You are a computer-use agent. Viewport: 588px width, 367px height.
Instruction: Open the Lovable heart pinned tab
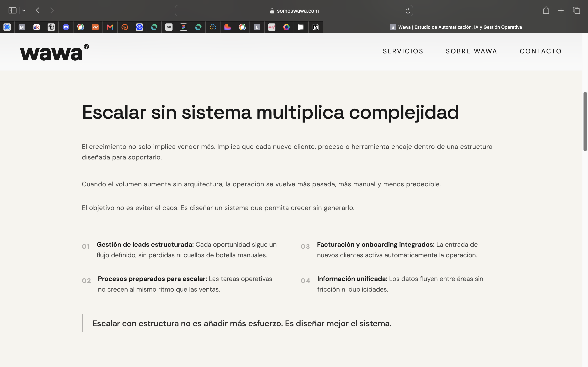pos(227,27)
